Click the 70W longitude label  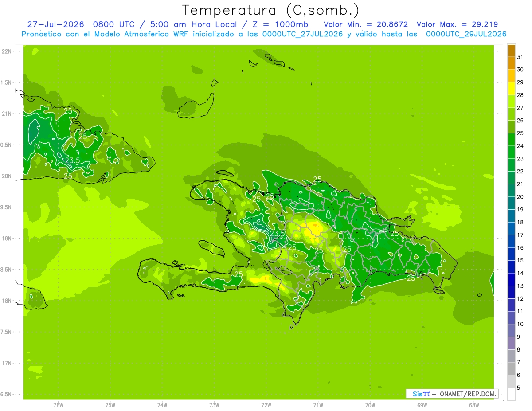coord(370,405)
